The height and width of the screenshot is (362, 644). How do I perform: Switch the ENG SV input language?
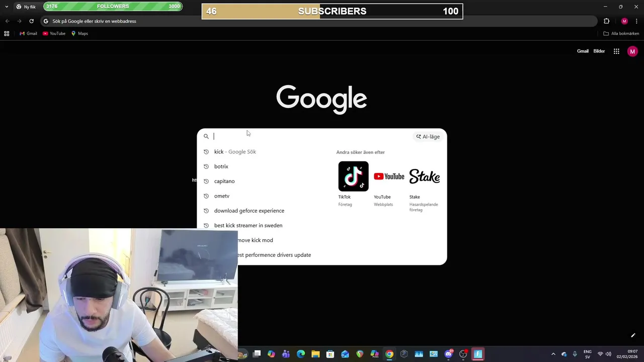[x=588, y=354]
